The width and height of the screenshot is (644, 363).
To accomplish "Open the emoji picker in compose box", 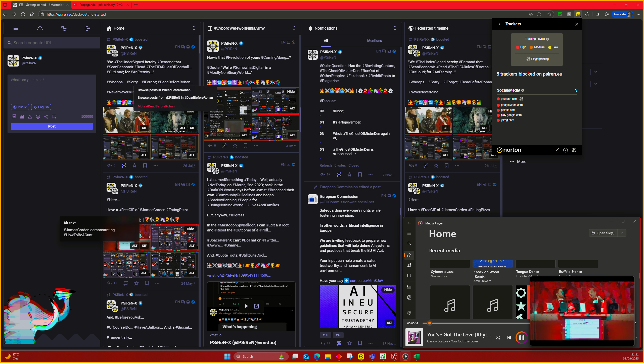I will point(38,116).
